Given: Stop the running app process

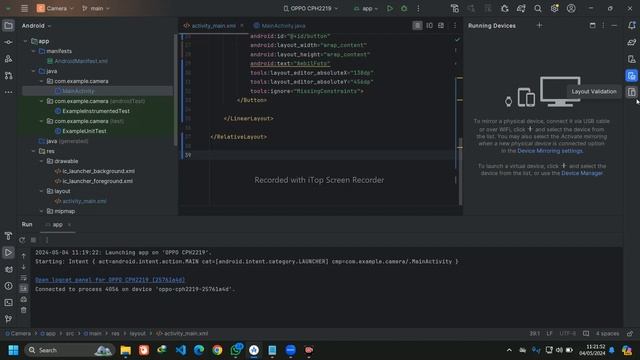Looking at the screenshot, I should tap(33, 240).
